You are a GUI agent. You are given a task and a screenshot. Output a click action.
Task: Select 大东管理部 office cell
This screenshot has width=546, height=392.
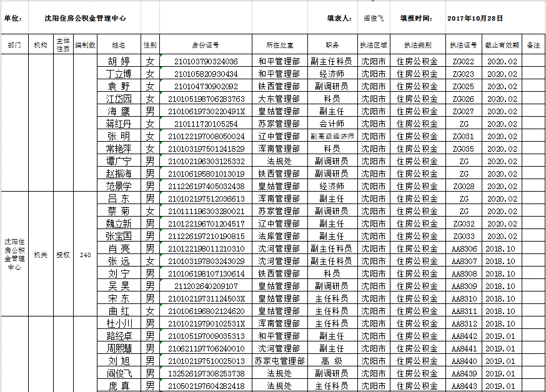pyautogui.click(x=279, y=99)
